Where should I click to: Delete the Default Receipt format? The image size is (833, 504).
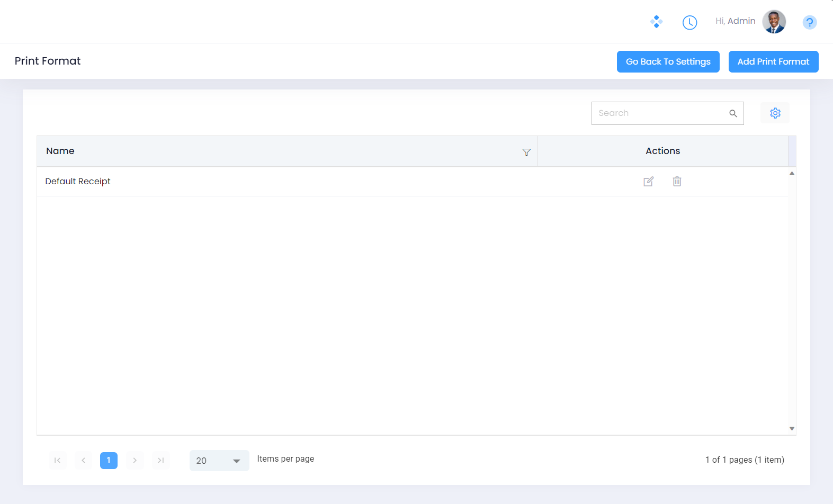tap(677, 182)
